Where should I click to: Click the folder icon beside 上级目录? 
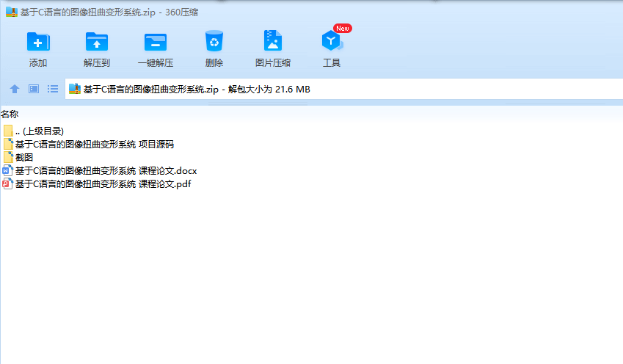coord(8,131)
